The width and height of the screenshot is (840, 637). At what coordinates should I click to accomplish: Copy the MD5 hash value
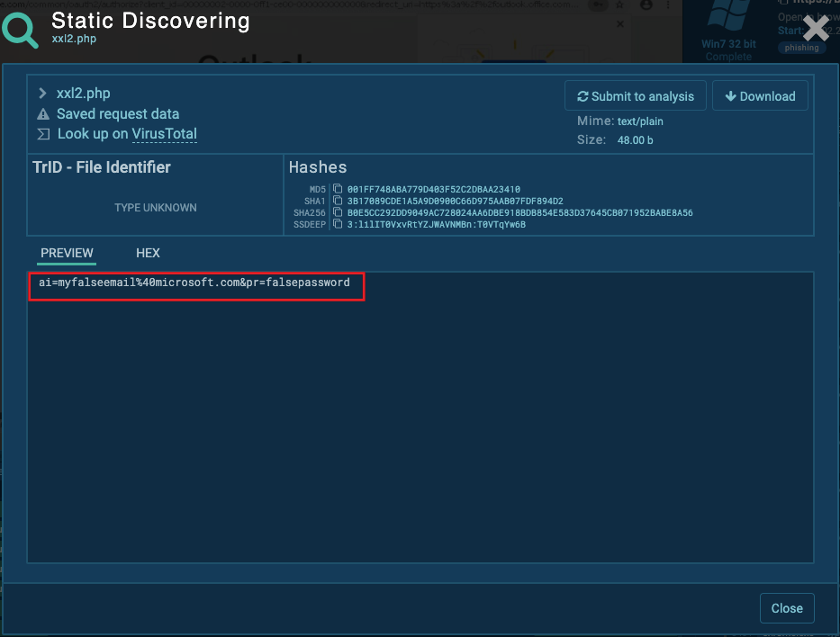338,188
